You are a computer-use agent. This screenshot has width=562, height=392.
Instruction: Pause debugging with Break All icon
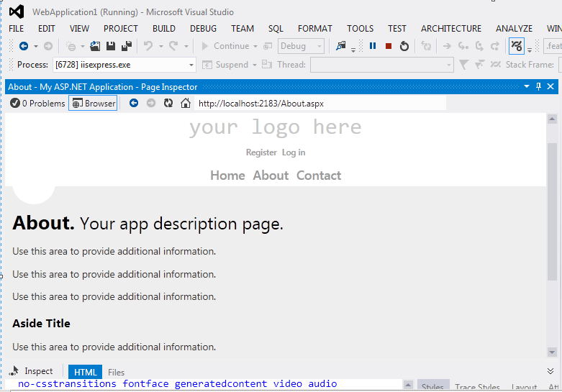373,46
